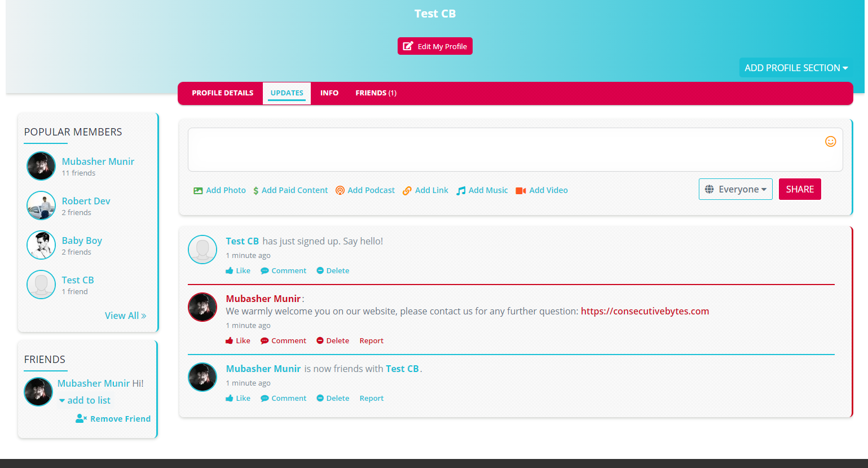Image resolution: width=868 pixels, height=468 pixels.
Task: Click the Add Photo icon
Action: [198, 191]
